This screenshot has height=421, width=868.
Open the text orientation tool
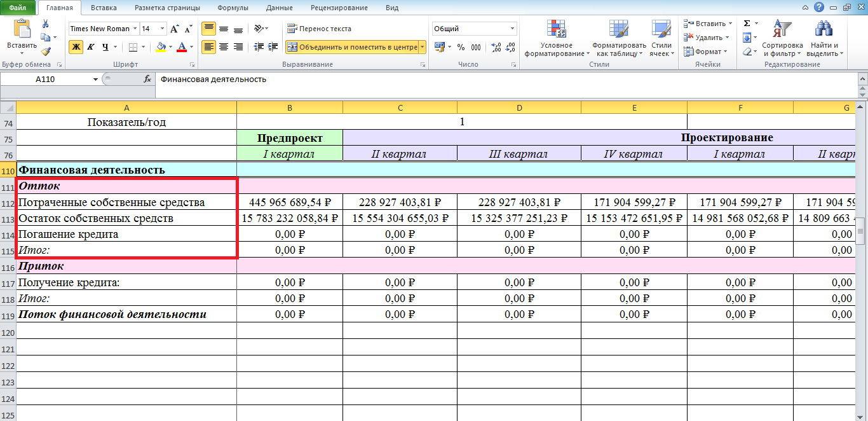pos(259,29)
